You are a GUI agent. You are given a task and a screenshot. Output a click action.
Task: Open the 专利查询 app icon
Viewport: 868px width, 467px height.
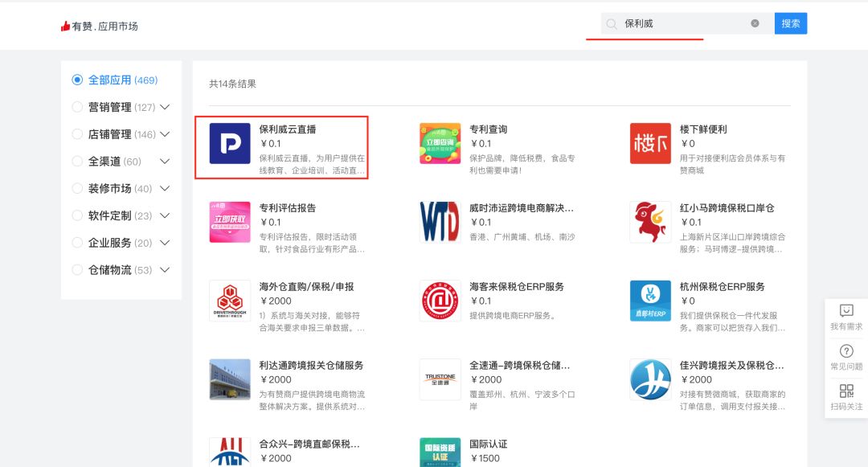(440, 143)
